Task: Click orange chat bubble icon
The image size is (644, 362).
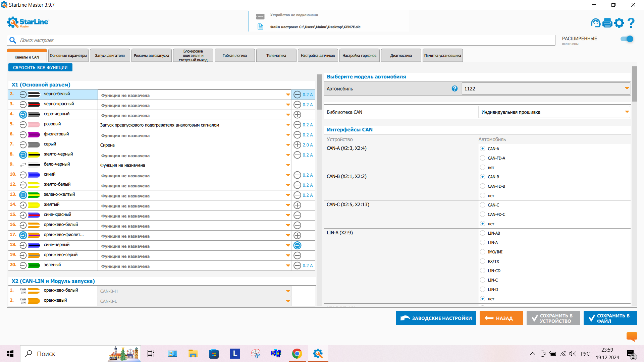Action: click(632, 337)
